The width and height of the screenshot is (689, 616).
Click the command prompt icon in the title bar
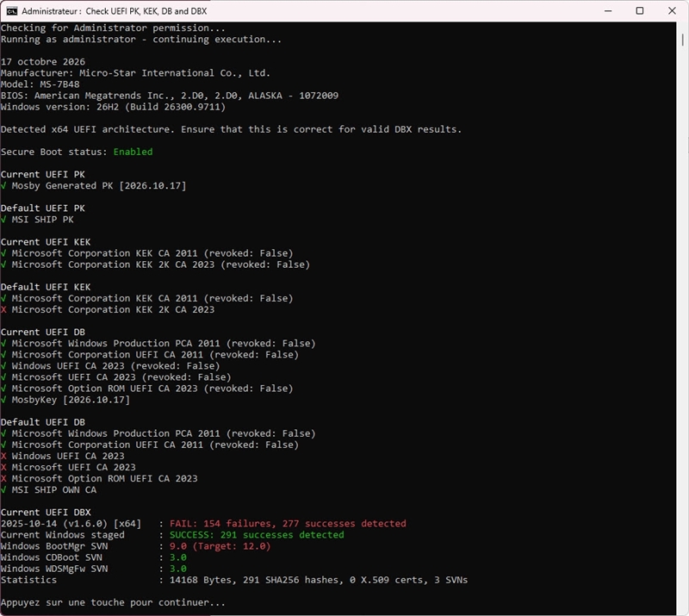12,11
